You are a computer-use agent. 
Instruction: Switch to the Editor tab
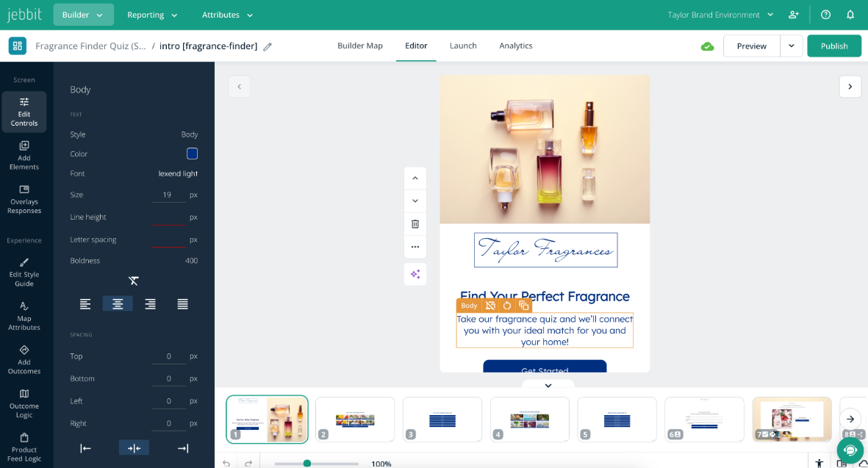point(416,46)
